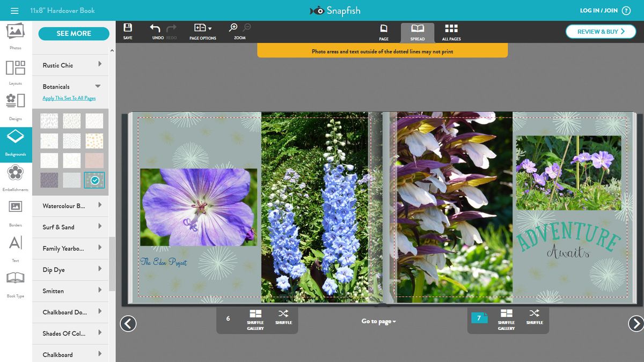
Task: Open Shuffle Gallery for page 6
Action: click(255, 320)
